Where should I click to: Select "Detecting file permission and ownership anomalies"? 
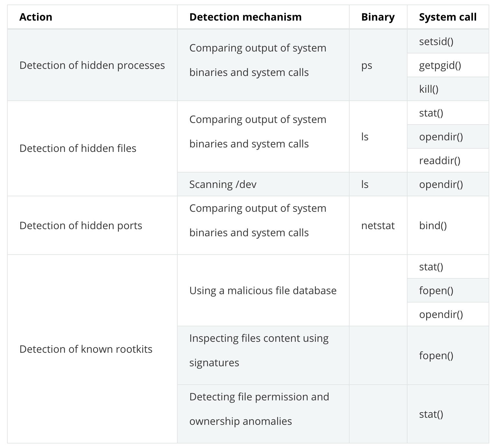259,409
